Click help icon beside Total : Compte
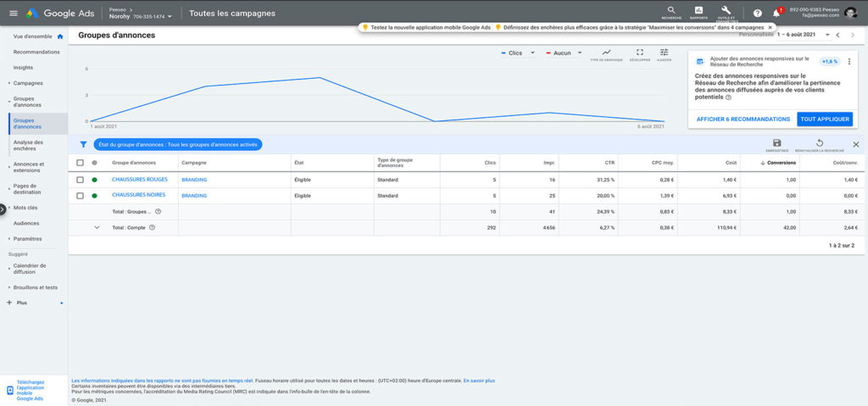The height and width of the screenshot is (406, 868). point(153,227)
